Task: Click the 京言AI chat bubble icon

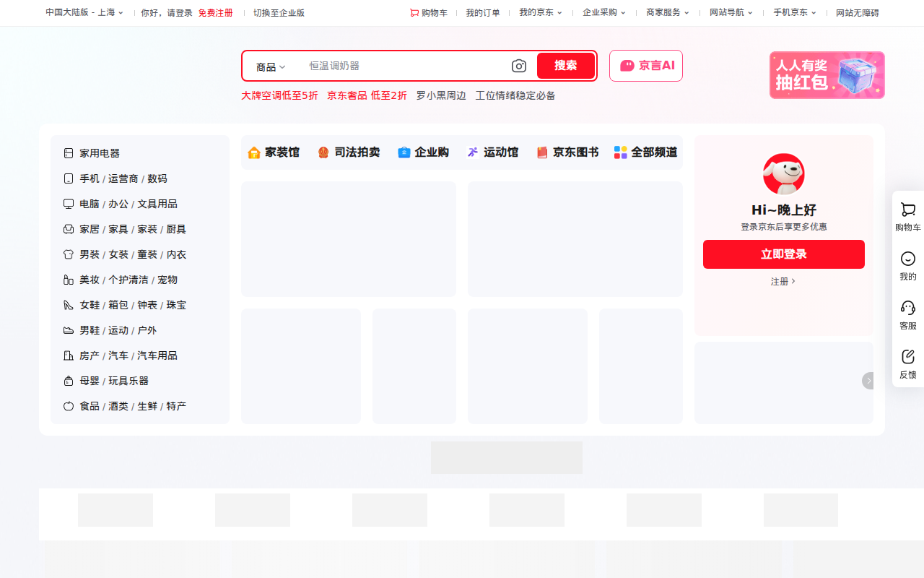Action: click(x=627, y=66)
